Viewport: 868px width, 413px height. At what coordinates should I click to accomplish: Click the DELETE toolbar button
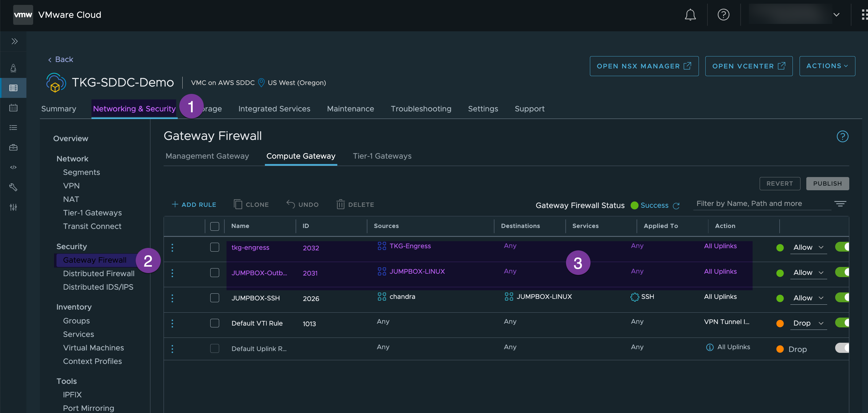[355, 204]
